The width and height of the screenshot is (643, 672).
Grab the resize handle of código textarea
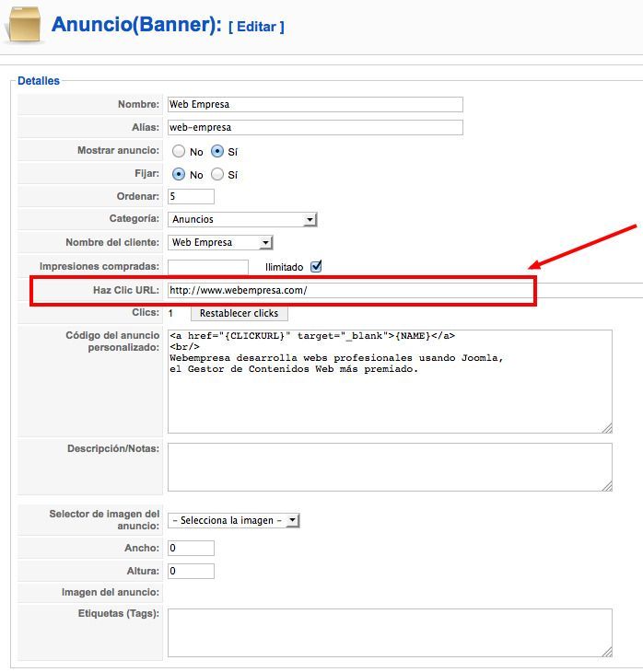click(607, 428)
